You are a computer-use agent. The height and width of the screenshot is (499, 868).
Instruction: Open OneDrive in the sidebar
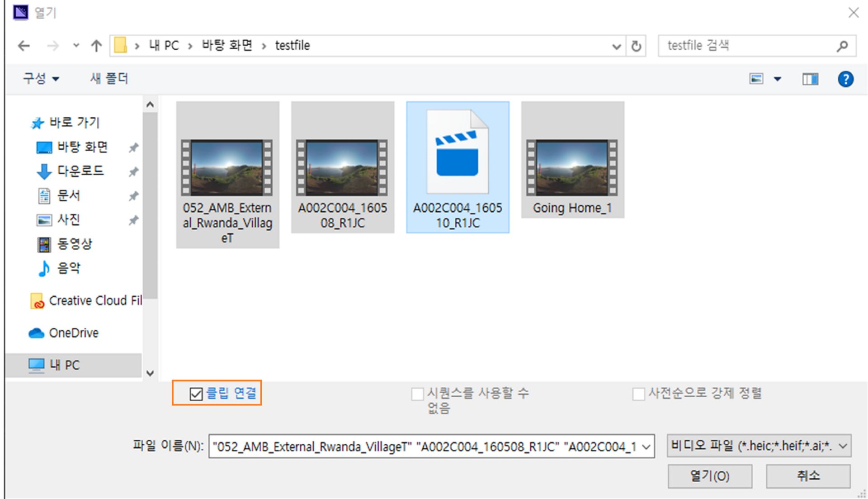[73, 333]
